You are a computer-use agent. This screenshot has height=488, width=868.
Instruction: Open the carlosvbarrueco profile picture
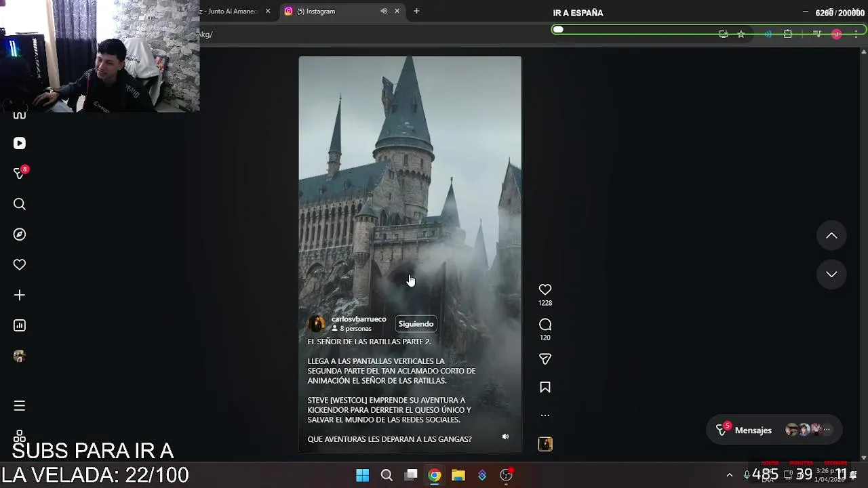pyautogui.click(x=317, y=323)
